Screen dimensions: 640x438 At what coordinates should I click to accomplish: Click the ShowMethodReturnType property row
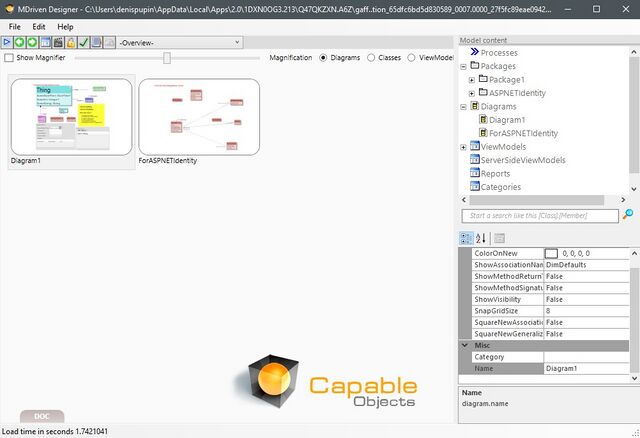550,276
